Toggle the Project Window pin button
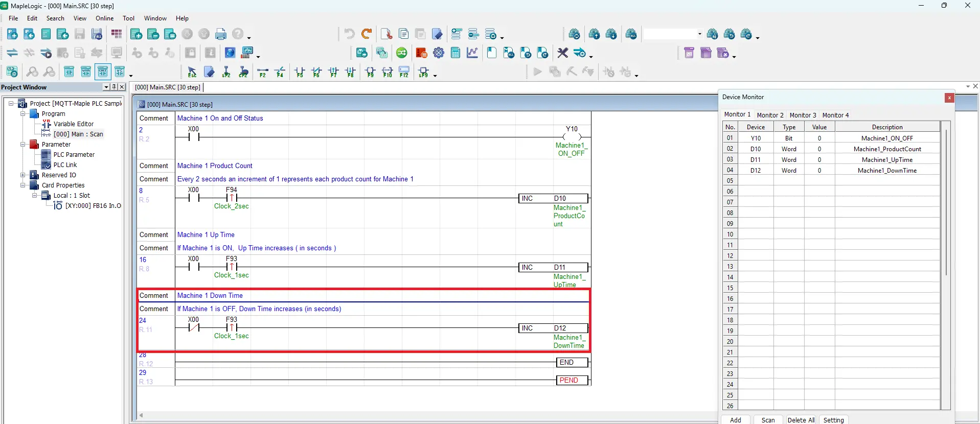980x424 pixels. point(114,87)
